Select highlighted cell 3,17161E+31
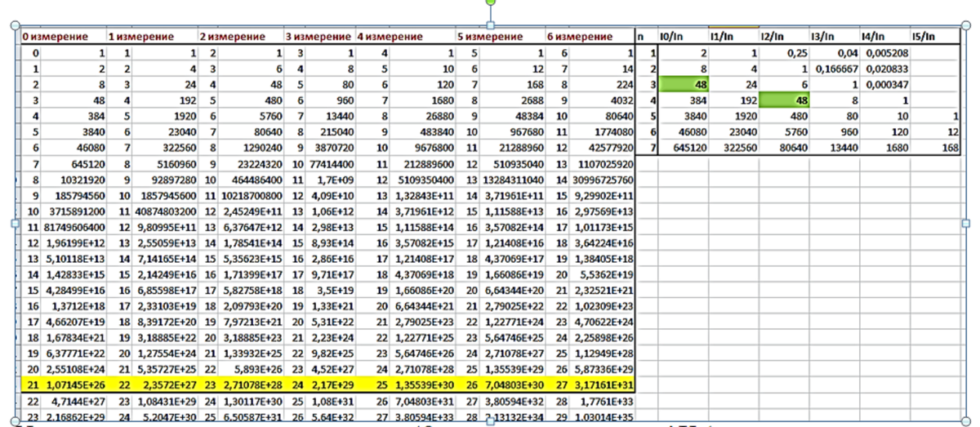The image size is (980, 427). 602,386
